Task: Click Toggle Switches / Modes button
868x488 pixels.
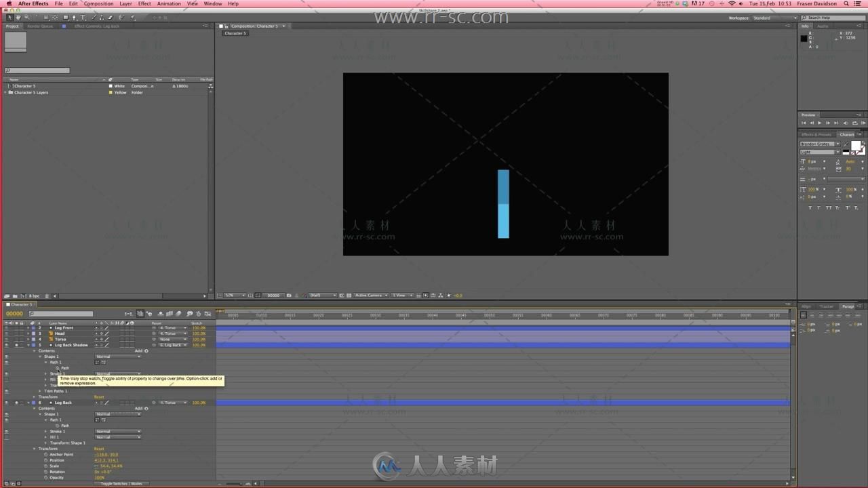Action: [121, 484]
